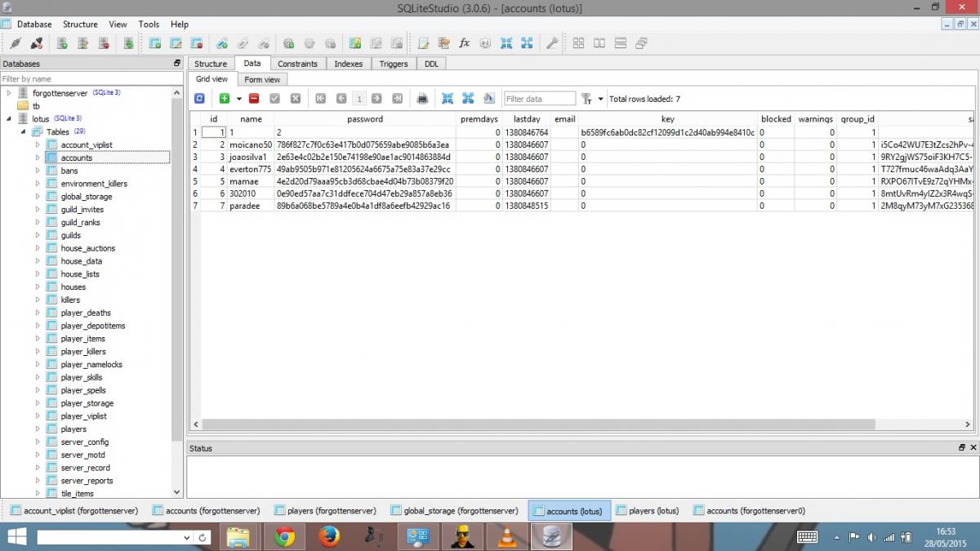Open Firefox from the taskbar
Screen dimensions: 980x551
coord(329,536)
